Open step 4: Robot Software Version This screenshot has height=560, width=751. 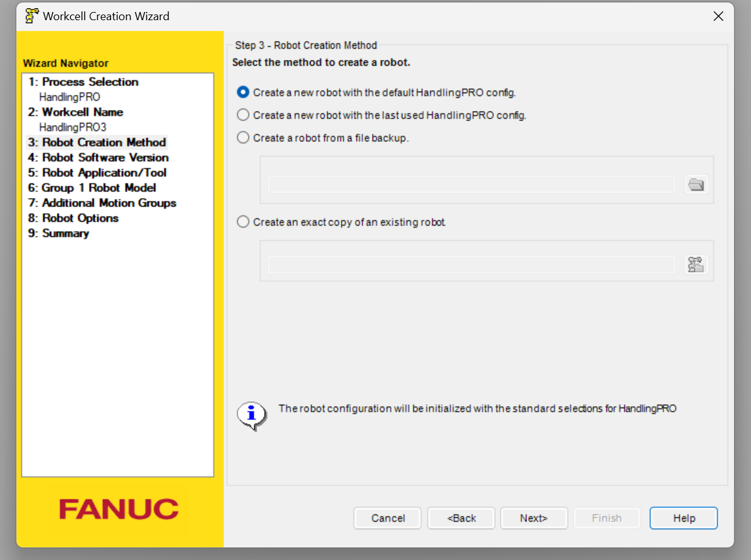click(x=98, y=158)
